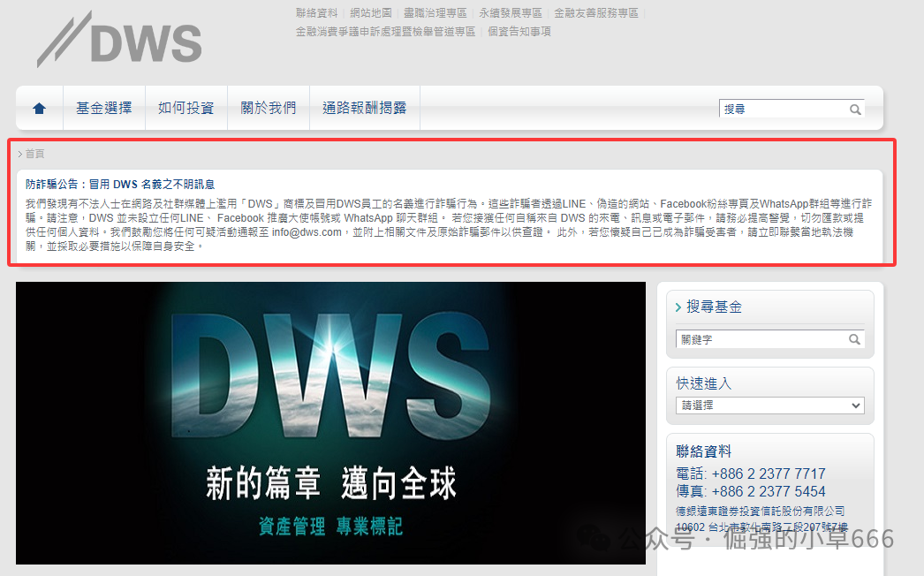
Task: Click the magnifier icon in top search box
Action: coord(854,109)
